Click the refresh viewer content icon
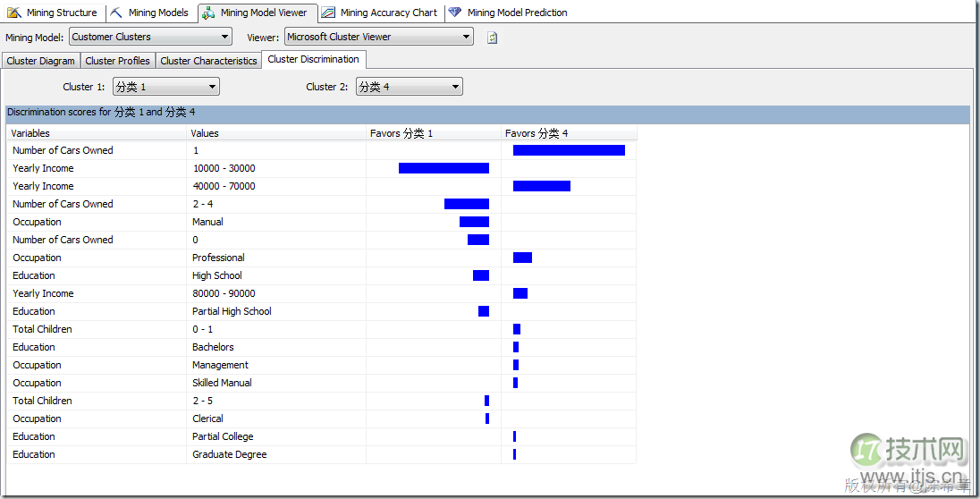This screenshot has height=499, width=980. tap(492, 38)
